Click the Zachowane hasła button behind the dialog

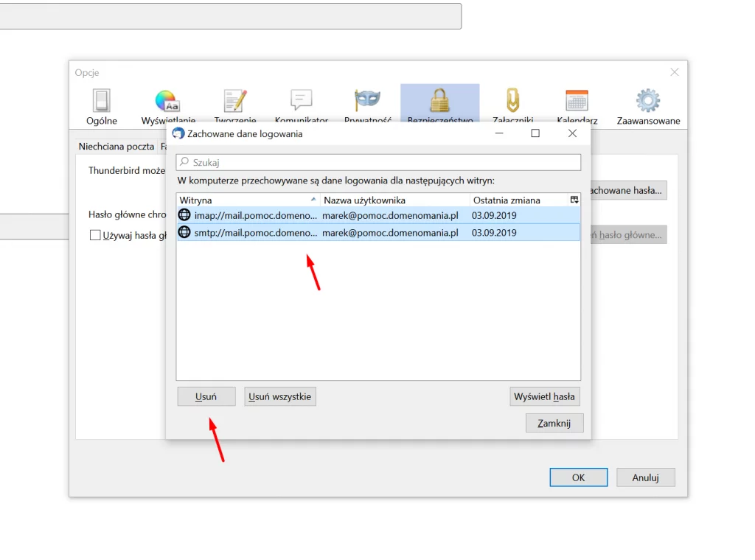tap(628, 191)
